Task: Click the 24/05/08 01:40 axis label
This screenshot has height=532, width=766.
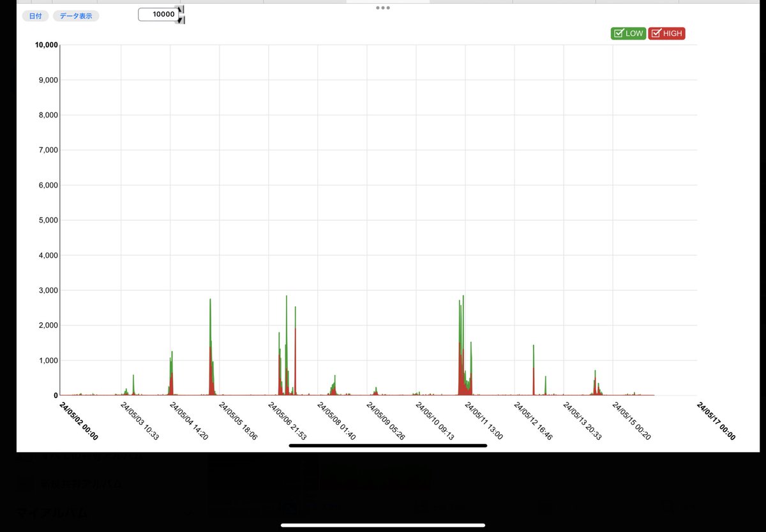Action: pos(336,421)
